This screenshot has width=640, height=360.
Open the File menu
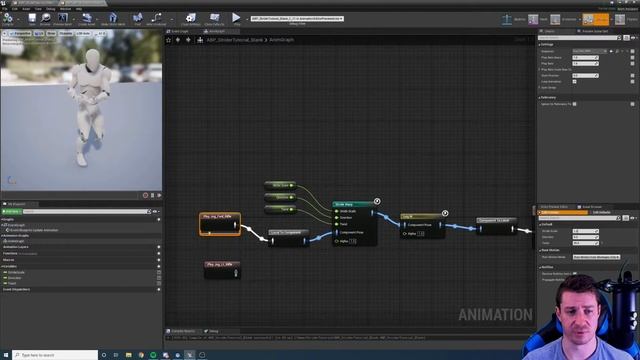4,9
